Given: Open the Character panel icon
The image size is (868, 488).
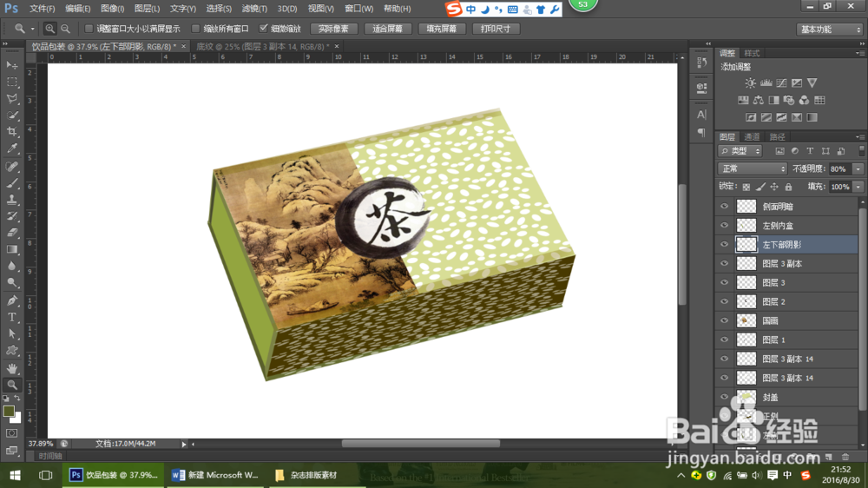Looking at the screenshot, I should click(701, 115).
